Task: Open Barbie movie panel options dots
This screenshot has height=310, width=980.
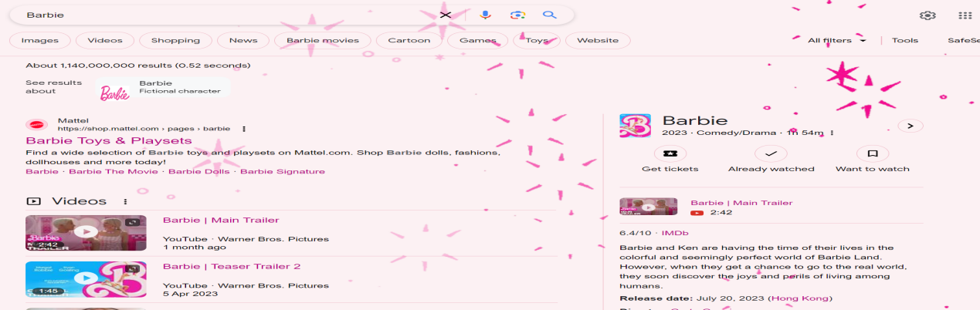Action: click(x=832, y=133)
